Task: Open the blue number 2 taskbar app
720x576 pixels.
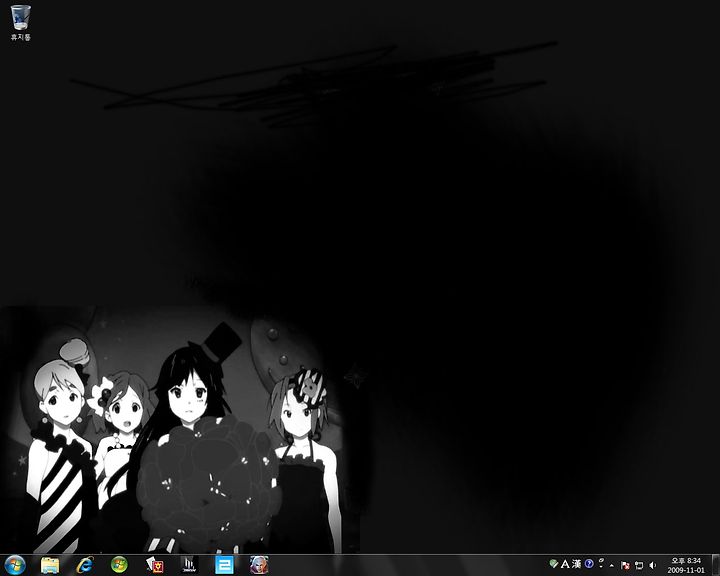Action: point(225,565)
